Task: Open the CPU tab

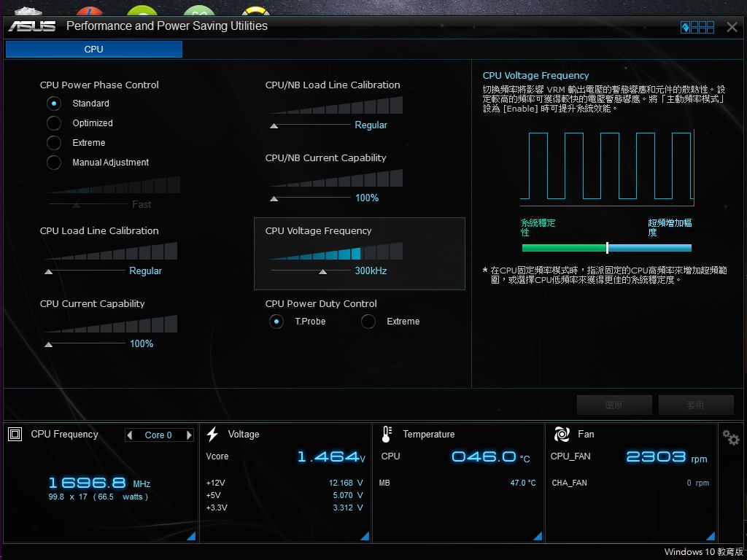Action: point(94,49)
